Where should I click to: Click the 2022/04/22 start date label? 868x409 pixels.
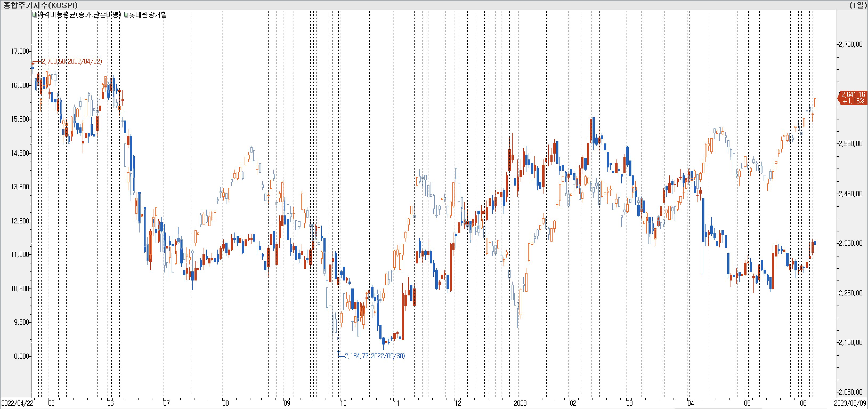17,403
